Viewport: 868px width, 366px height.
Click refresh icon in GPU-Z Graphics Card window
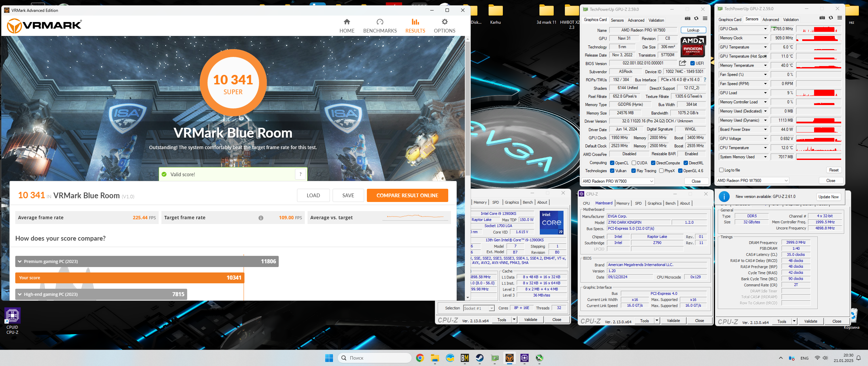tap(696, 19)
